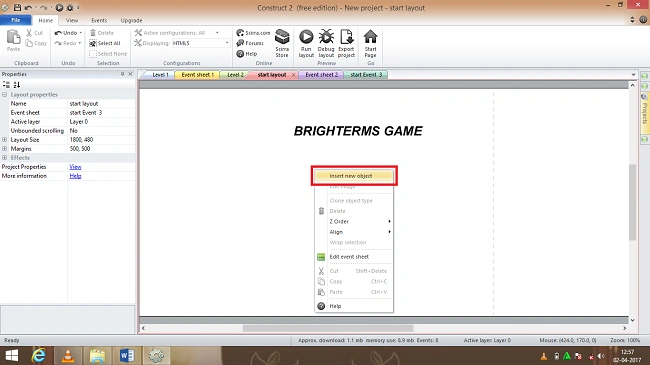
Task: Click the More information Help link
Action: 75,176
